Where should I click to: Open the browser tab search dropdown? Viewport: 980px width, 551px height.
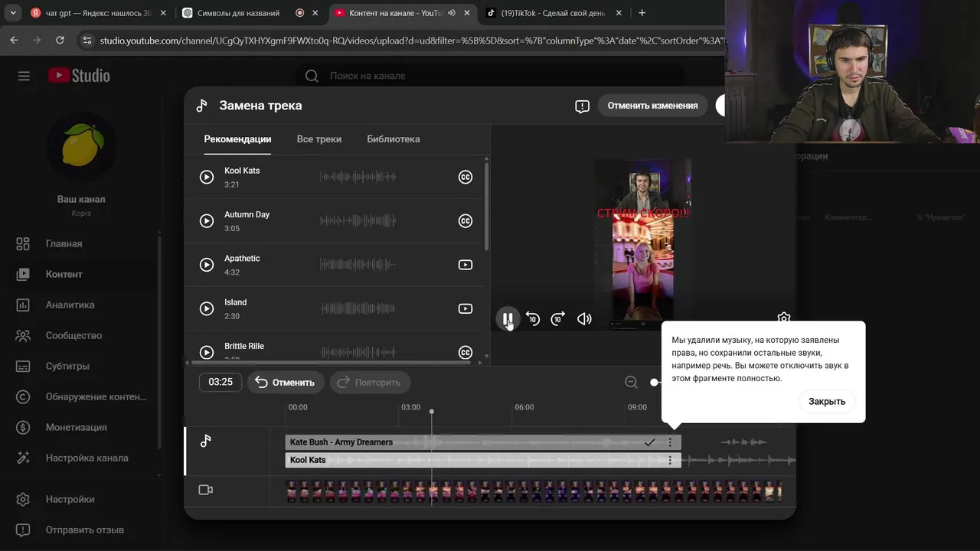tap(13, 13)
